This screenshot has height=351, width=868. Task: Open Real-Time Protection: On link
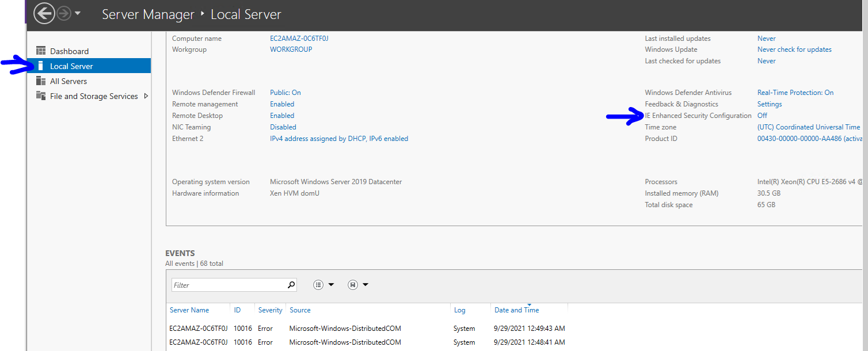[x=795, y=93]
